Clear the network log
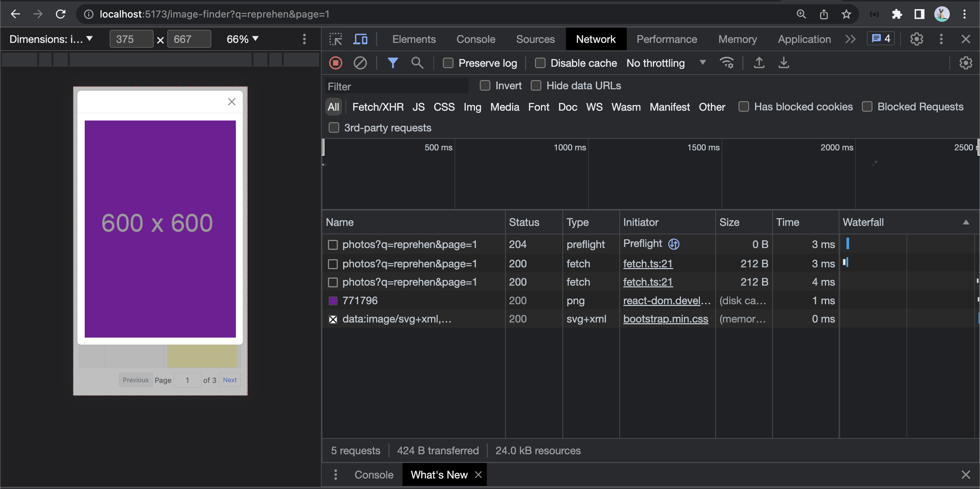Image resolution: width=980 pixels, height=489 pixels. (360, 63)
